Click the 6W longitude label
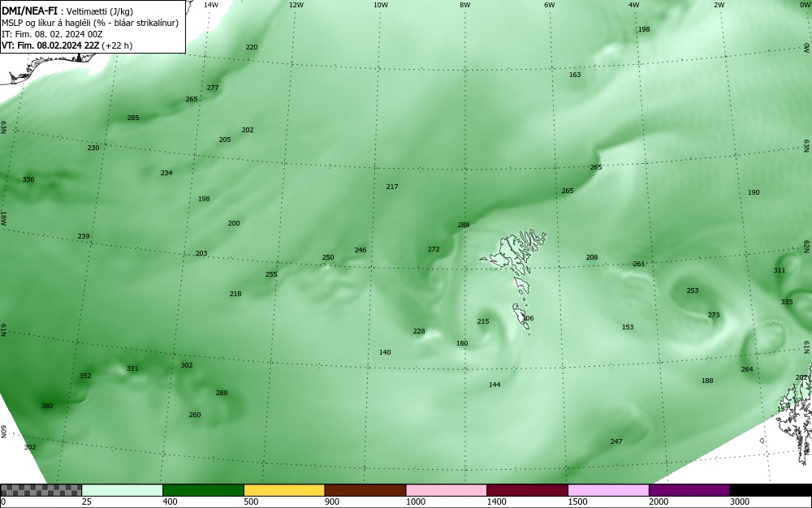The height and width of the screenshot is (508, 812). [550, 5]
